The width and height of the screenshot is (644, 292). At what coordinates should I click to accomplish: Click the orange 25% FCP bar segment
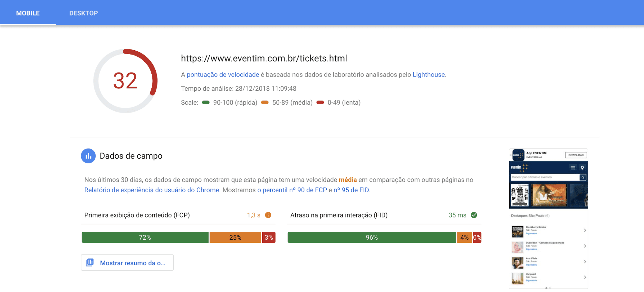click(235, 237)
